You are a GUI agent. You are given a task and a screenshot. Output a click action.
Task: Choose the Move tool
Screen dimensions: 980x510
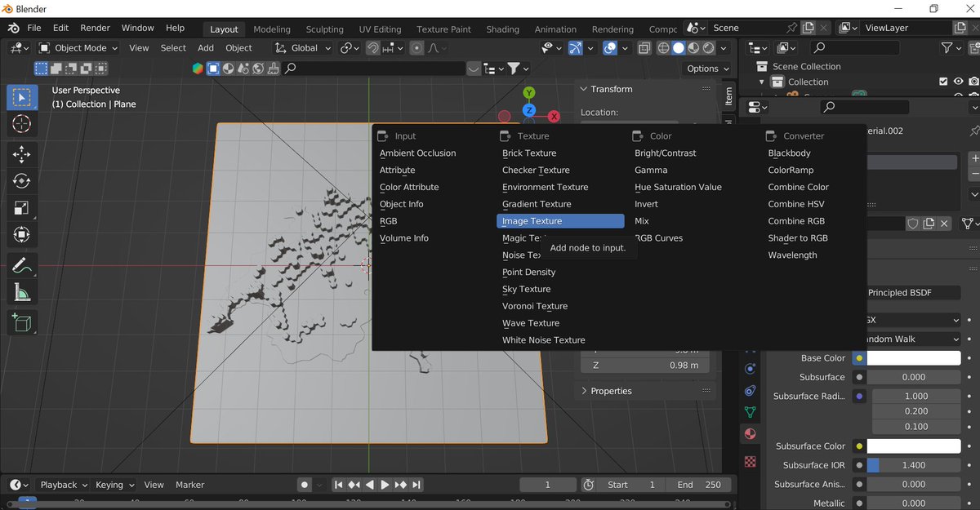tap(22, 155)
